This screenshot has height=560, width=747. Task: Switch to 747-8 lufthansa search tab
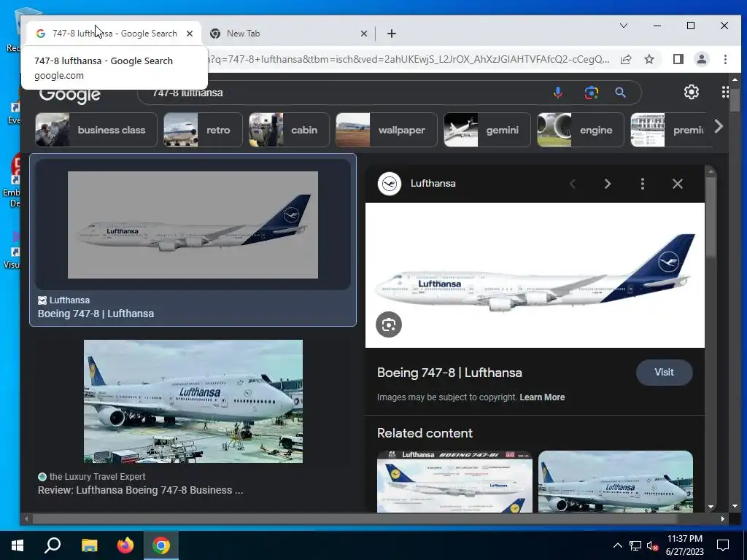click(x=115, y=34)
